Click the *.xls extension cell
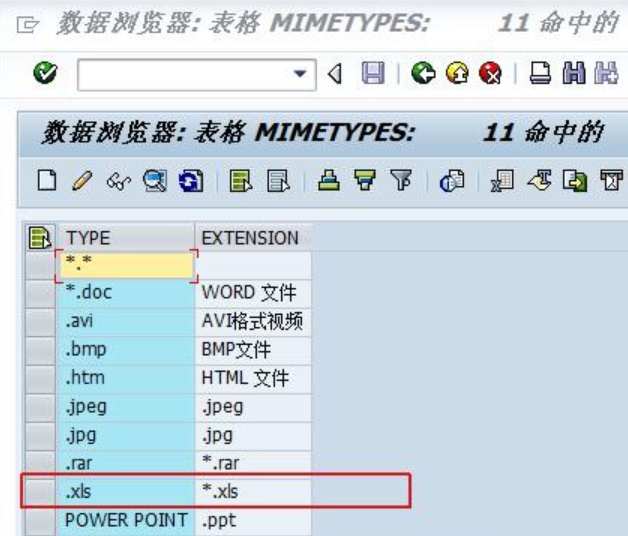 point(253,492)
